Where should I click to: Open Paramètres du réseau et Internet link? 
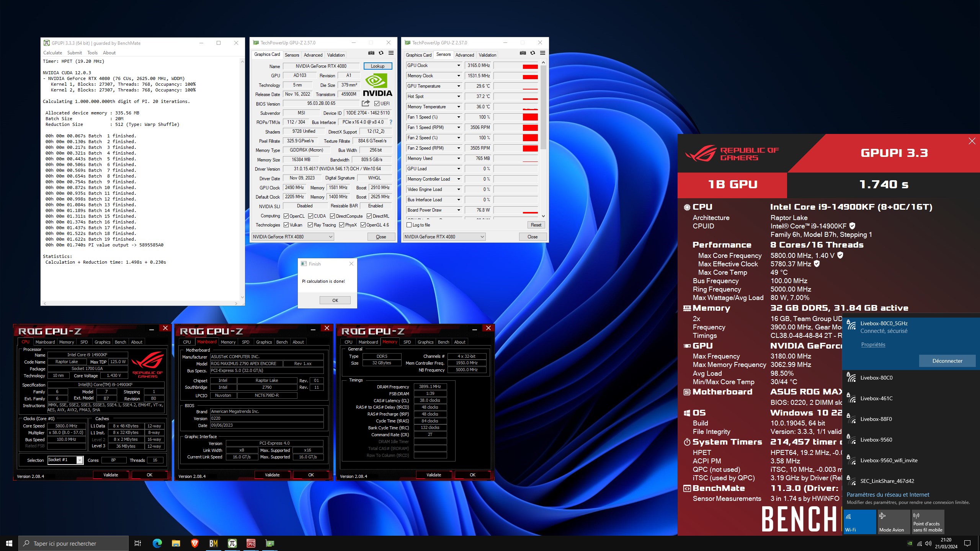coord(888,495)
